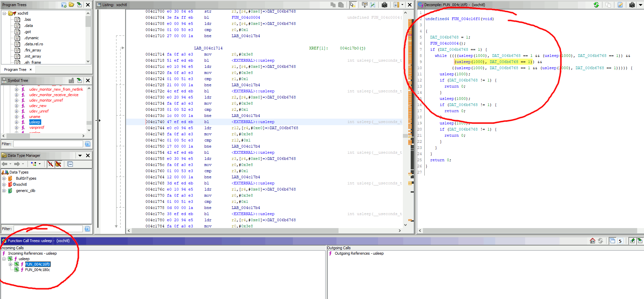Click the Symbol Tree references-to icon

tap(72, 80)
